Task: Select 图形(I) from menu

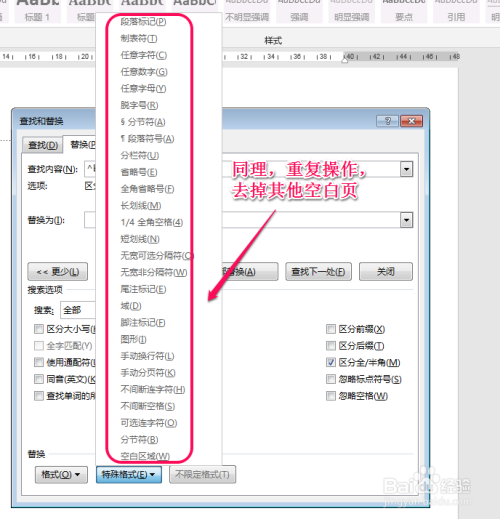Action: click(133, 339)
